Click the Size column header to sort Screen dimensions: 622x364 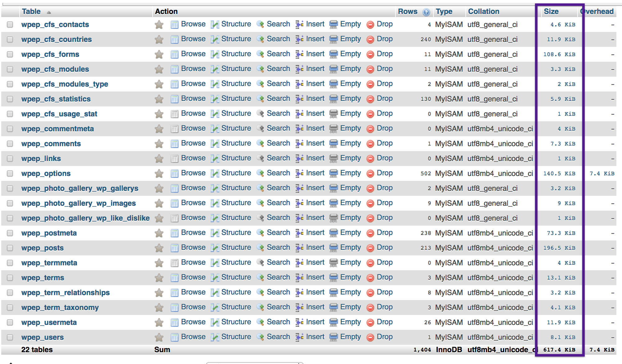(x=551, y=11)
